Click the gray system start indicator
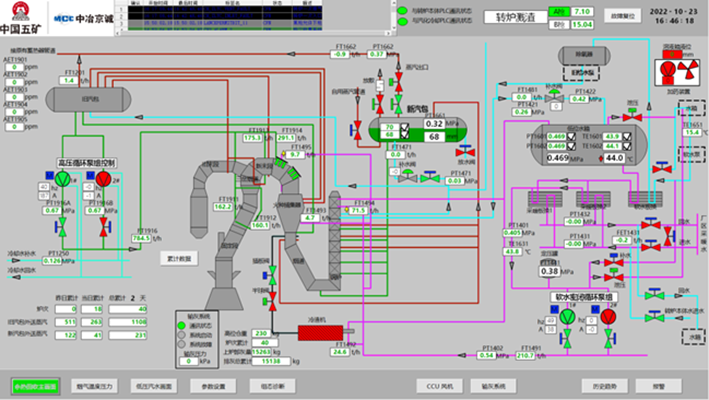Screen dimensions: 709x400 click(182, 335)
